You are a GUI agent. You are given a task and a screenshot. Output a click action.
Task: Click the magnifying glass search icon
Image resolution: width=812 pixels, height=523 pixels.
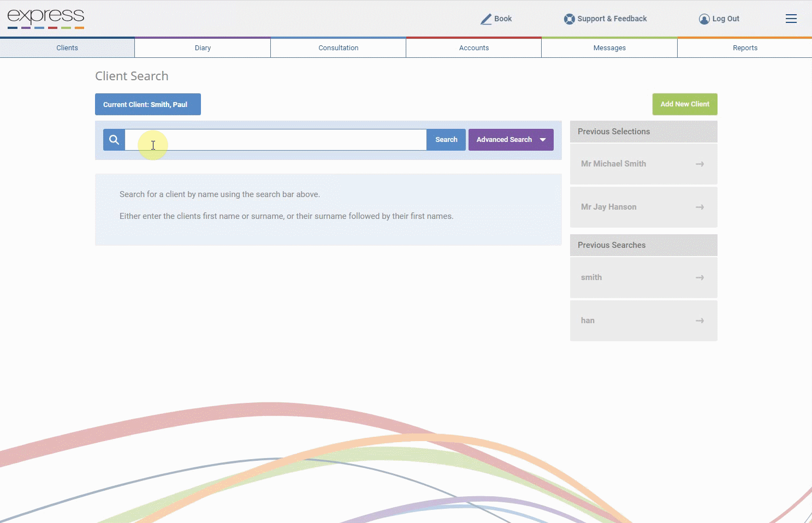tap(114, 140)
